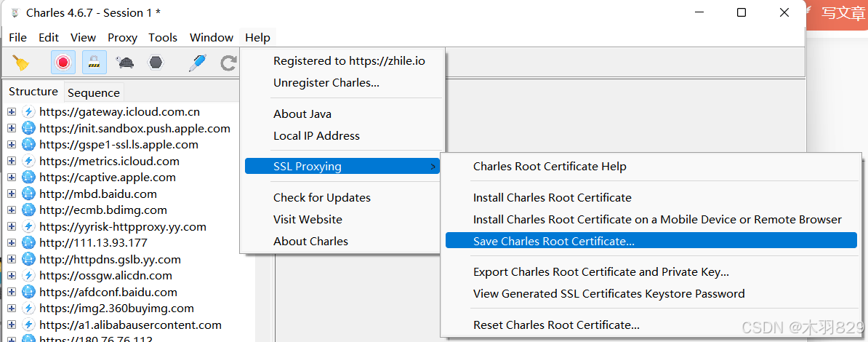
Task: Open the Window menu
Action: click(x=212, y=38)
